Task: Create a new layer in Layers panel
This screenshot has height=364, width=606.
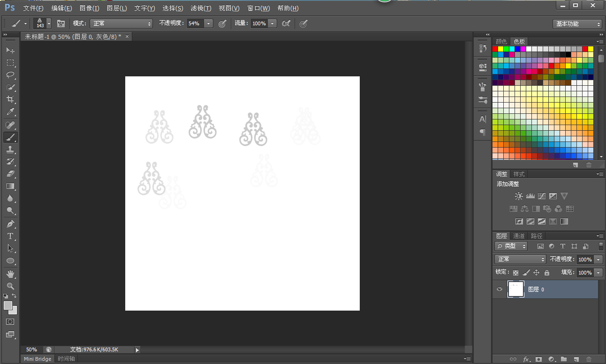Action: point(576,359)
